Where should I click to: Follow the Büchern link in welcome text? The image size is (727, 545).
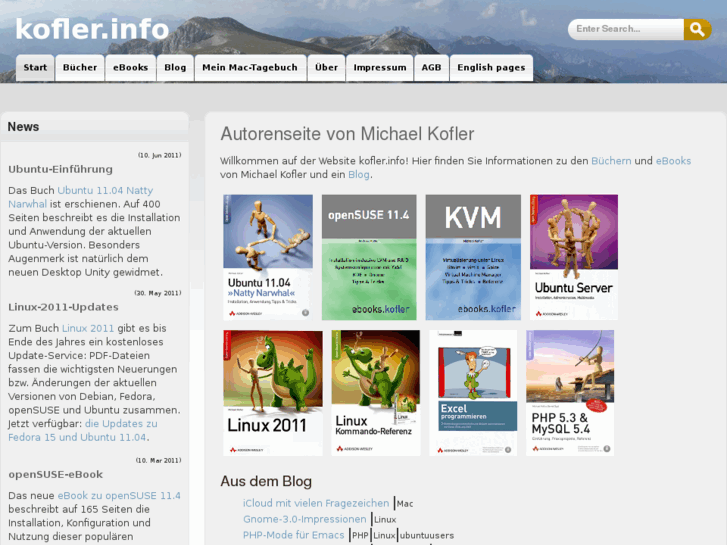point(611,161)
